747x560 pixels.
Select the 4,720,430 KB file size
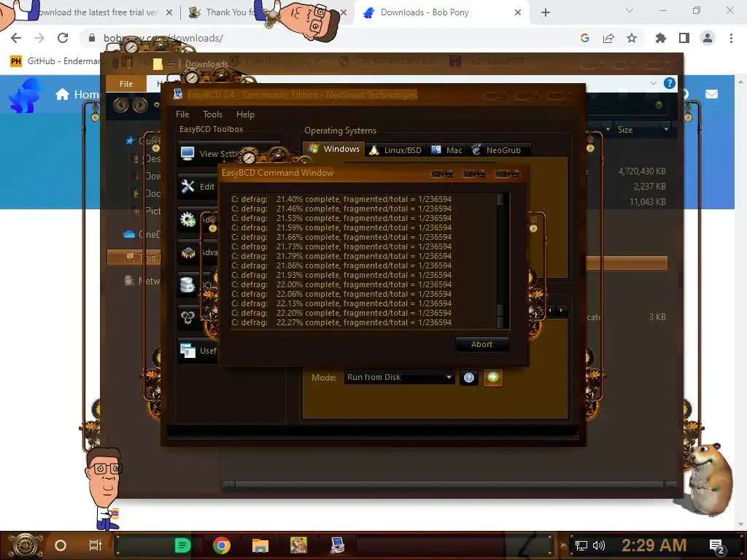coord(642,171)
